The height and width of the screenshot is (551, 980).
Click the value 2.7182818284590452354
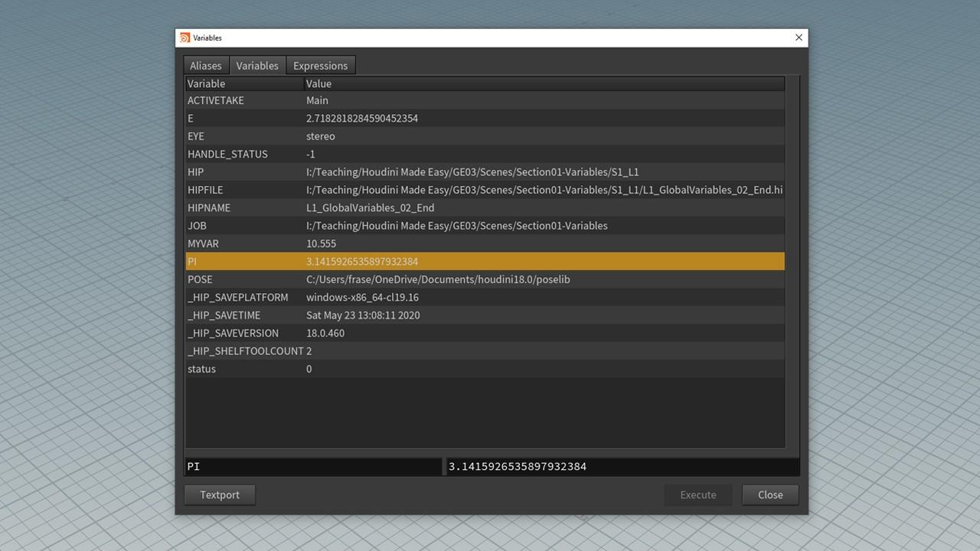click(x=362, y=119)
